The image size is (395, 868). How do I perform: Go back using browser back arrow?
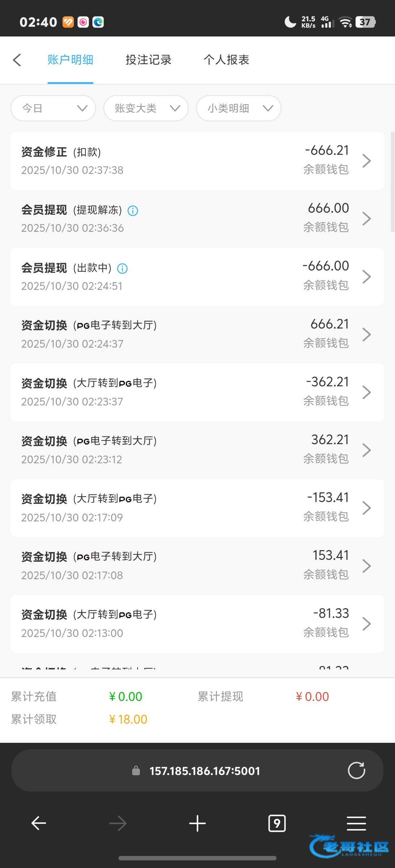(x=39, y=824)
